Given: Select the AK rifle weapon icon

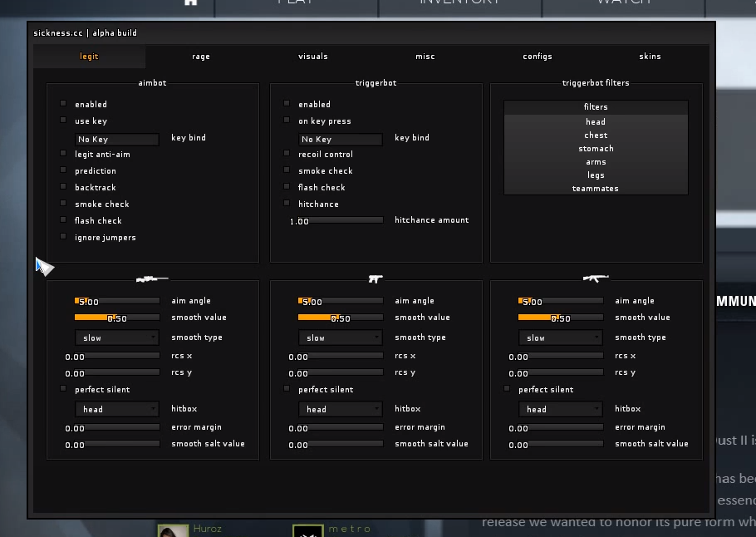Looking at the screenshot, I should 596,278.
